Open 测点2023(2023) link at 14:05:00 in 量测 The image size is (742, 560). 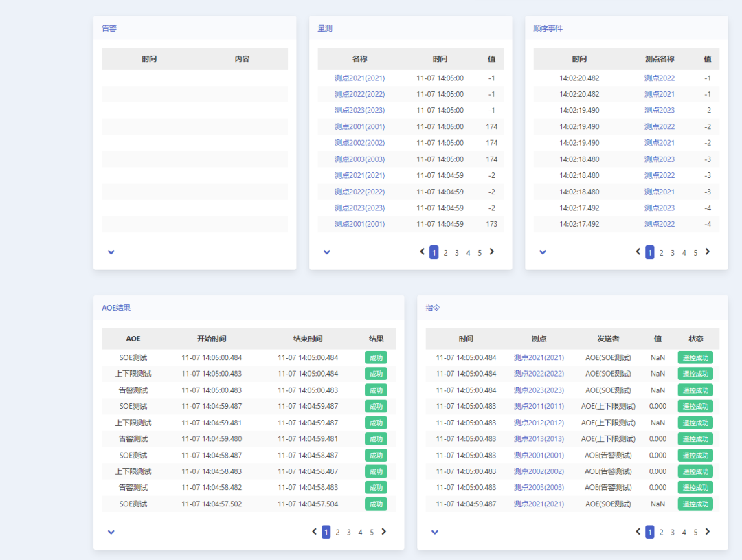pos(359,111)
